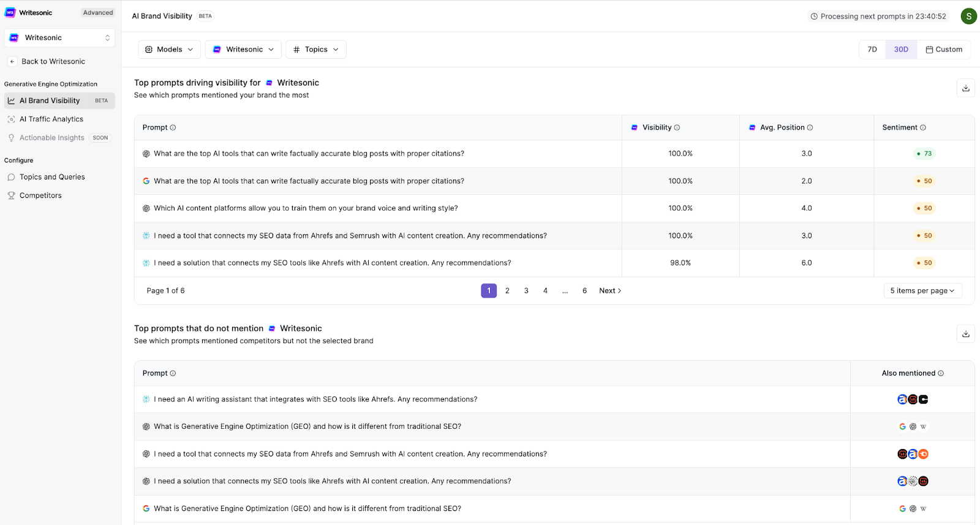This screenshot has width=980, height=525.
Task: Click the 4.0 average position value
Action: coord(807,208)
